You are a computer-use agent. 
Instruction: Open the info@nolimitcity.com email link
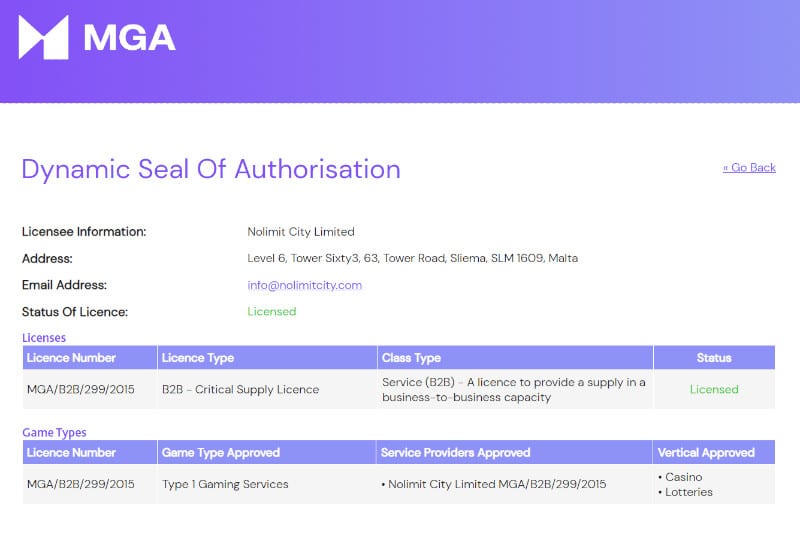click(304, 285)
